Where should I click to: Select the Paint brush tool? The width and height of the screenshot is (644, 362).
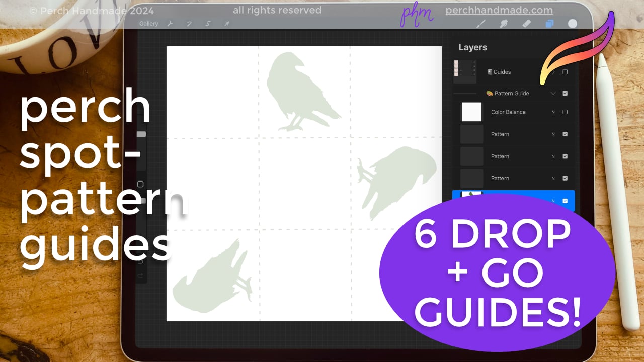pos(481,24)
